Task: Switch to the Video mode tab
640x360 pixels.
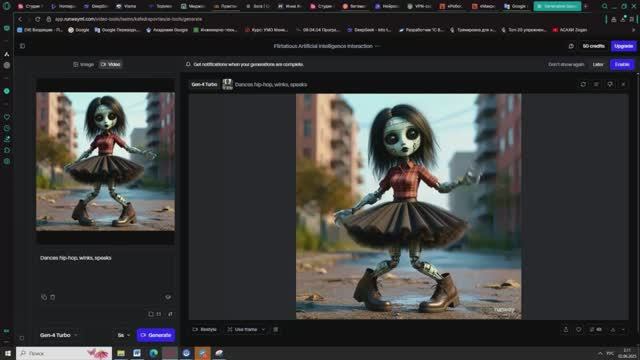Action: (x=110, y=64)
